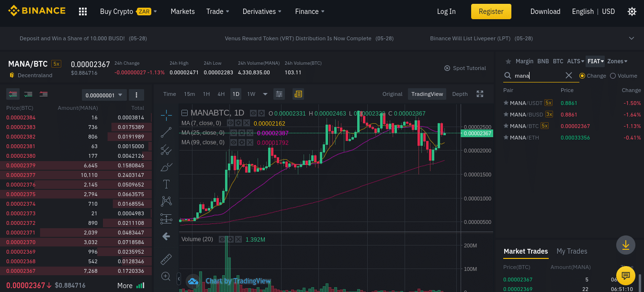
Task: Select the pitchfork drawing tool
Action: pyautogui.click(x=166, y=150)
